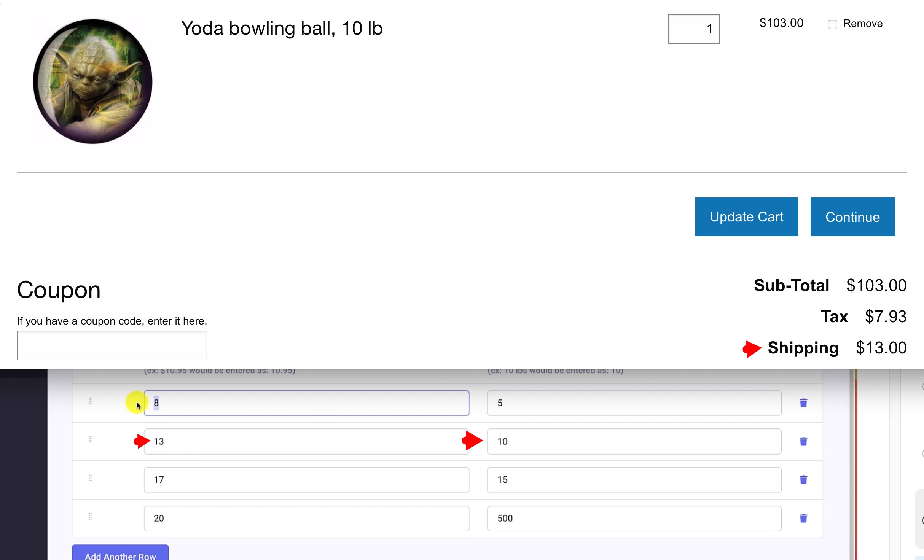Click the Yoda bowling ball thumbnail image
The image size is (924, 560).
coord(93,79)
